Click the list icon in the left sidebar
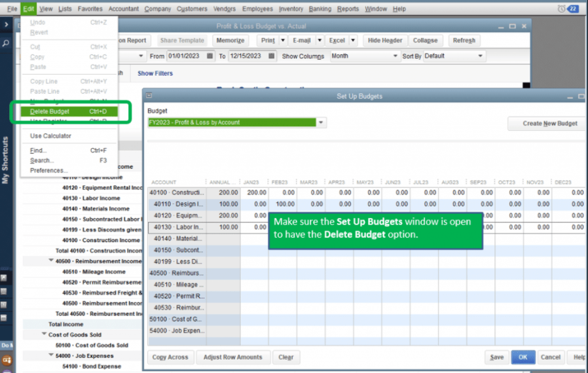The height and width of the screenshot is (373, 588). (x=4, y=291)
